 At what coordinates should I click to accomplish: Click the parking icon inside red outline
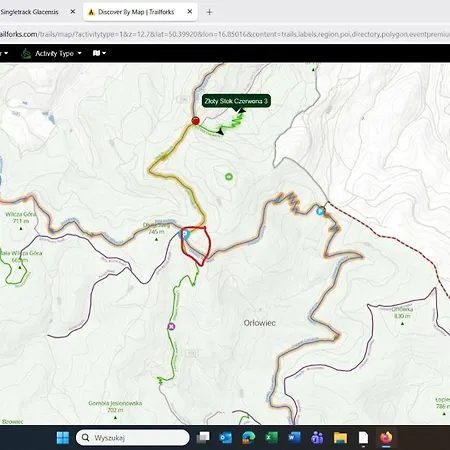click(x=185, y=234)
